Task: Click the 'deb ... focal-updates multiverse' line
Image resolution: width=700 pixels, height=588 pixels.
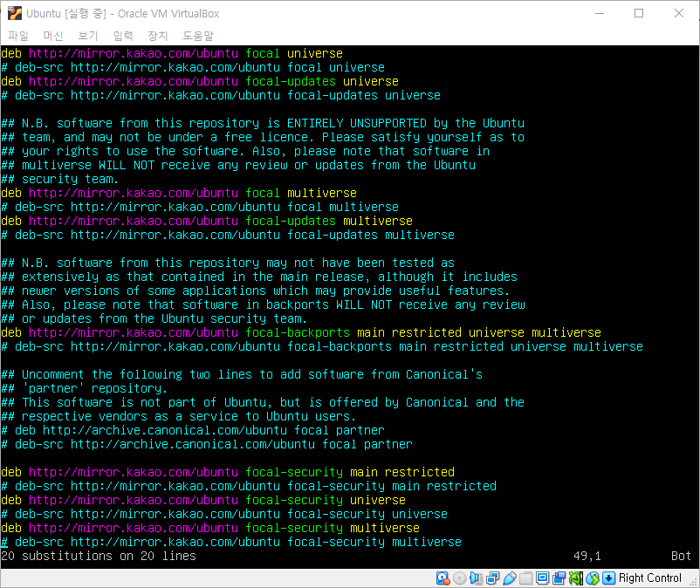Action: (x=207, y=221)
